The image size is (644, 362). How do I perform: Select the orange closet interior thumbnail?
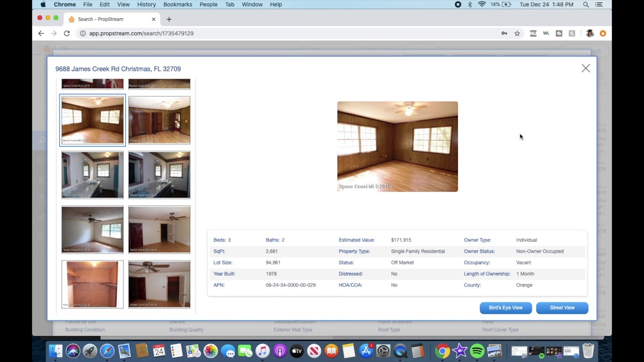point(93,284)
